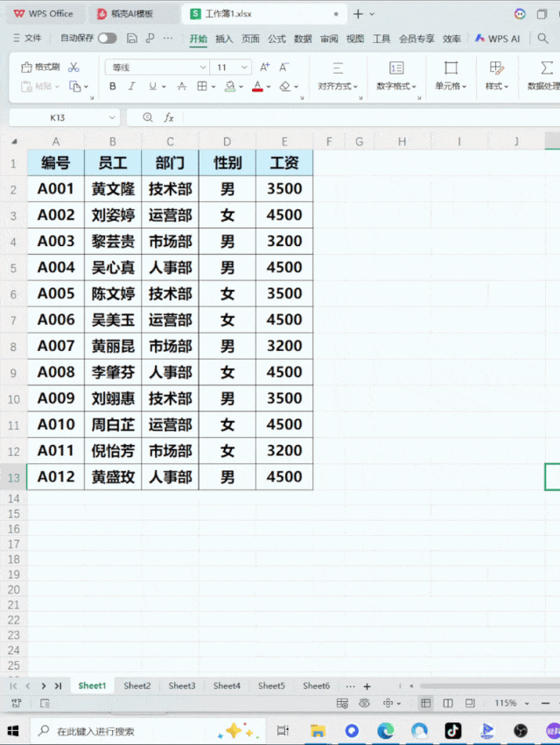560x745 pixels.
Task: Expand the Alignment (对齐方式) dropdown
Action: pyautogui.click(x=338, y=86)
